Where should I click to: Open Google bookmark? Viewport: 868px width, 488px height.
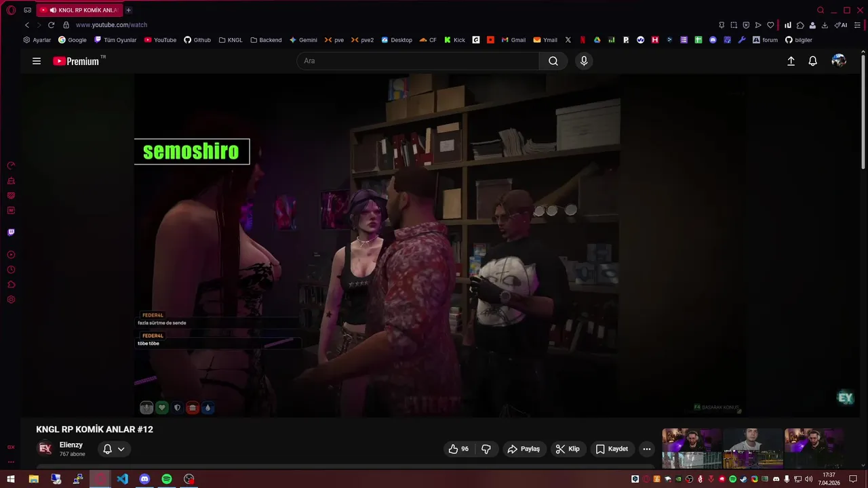73,40
